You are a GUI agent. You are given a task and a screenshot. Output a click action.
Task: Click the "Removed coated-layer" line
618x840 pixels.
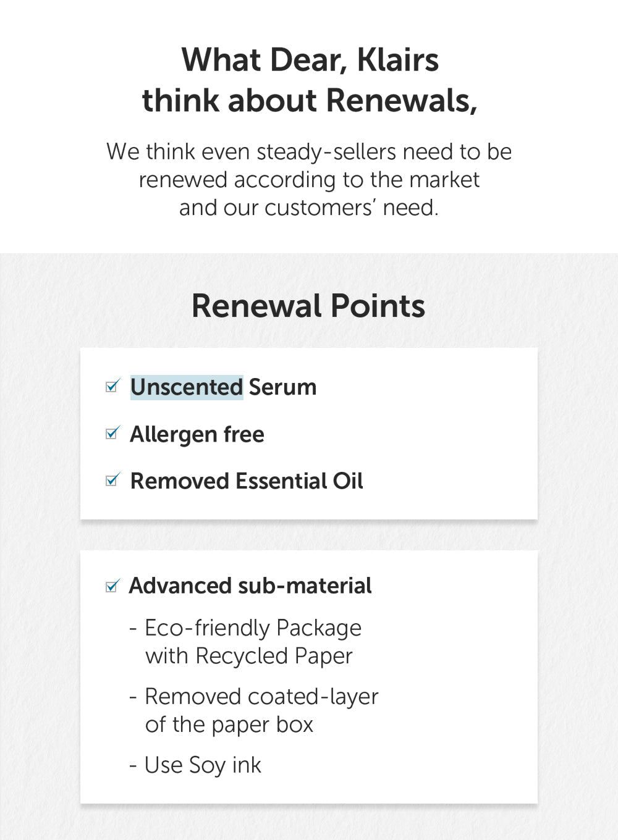[261, 697]
